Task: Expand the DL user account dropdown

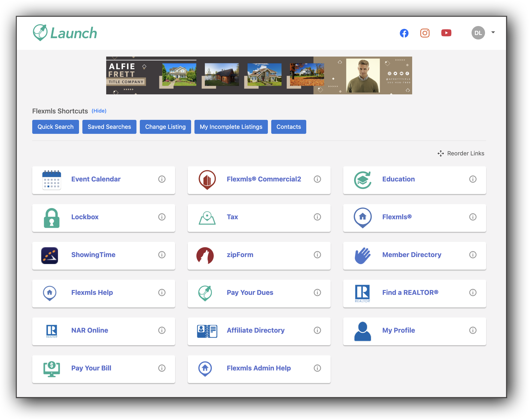Action: 493,32
